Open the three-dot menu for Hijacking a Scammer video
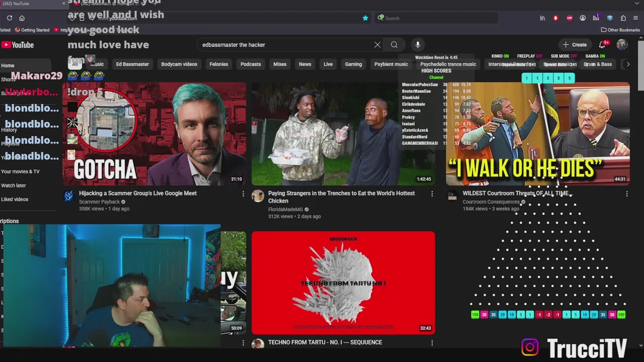Screen dimensions: 644x362 point(243,194)
